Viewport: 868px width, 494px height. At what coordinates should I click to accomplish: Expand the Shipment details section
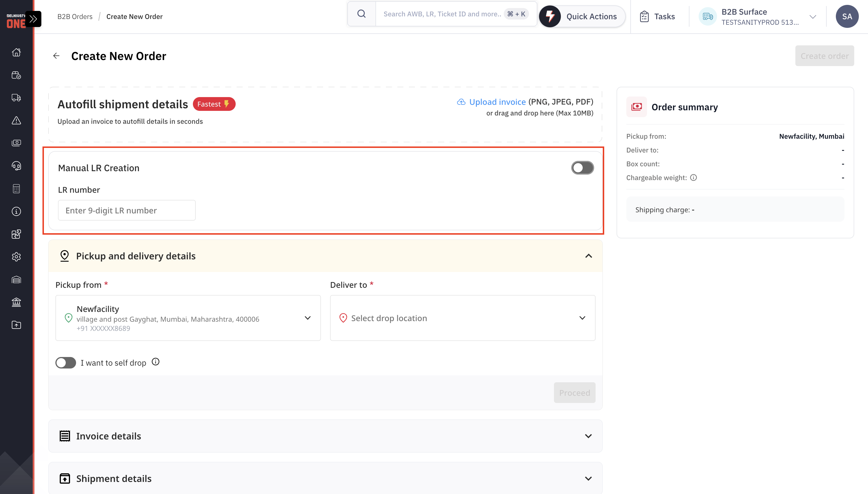click(x=588, y=478)
